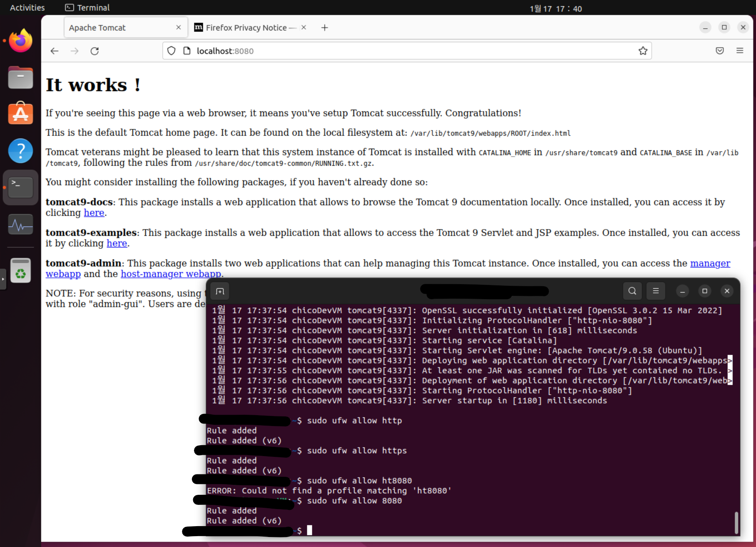
Task: Click the new tab button in Terminal
Action: (220, 291)
